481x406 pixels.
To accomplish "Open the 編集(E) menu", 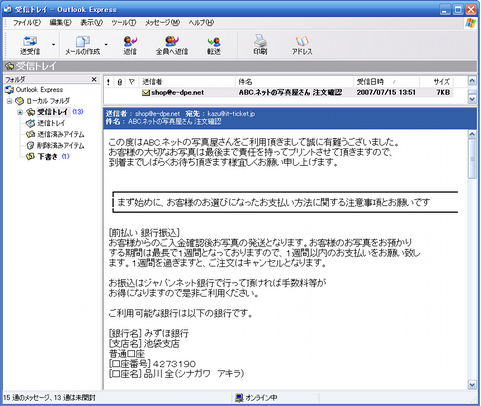I will (60, 23).
